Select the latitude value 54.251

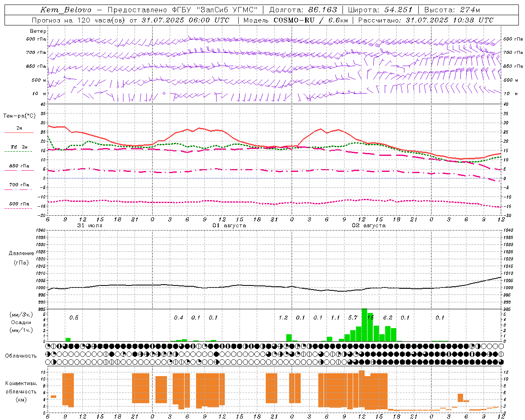(398, 10)
